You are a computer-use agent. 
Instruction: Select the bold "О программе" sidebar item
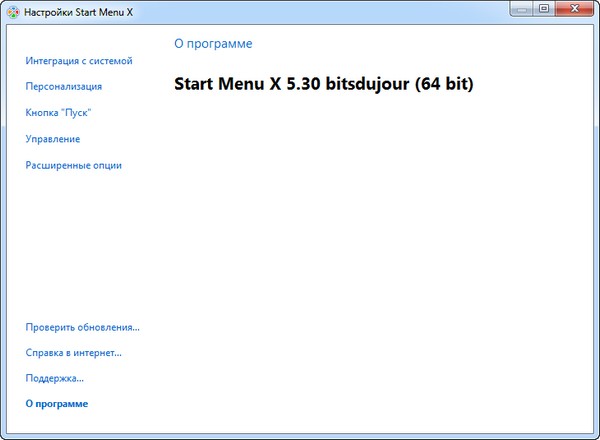(x=57, y=404)
